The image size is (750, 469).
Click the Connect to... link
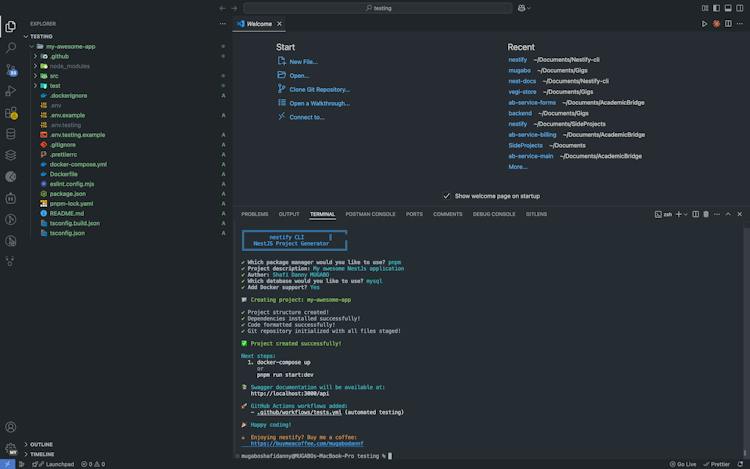(307, 117)
